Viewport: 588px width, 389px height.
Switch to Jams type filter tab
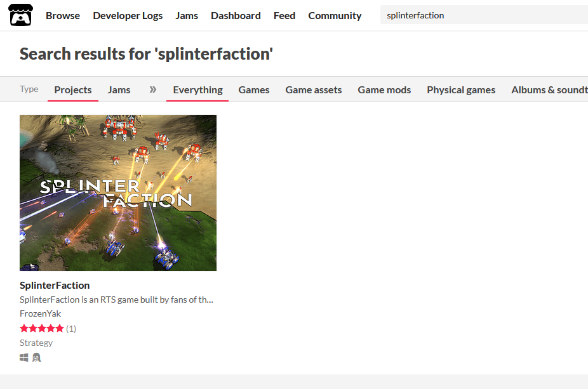pos(119,89)
